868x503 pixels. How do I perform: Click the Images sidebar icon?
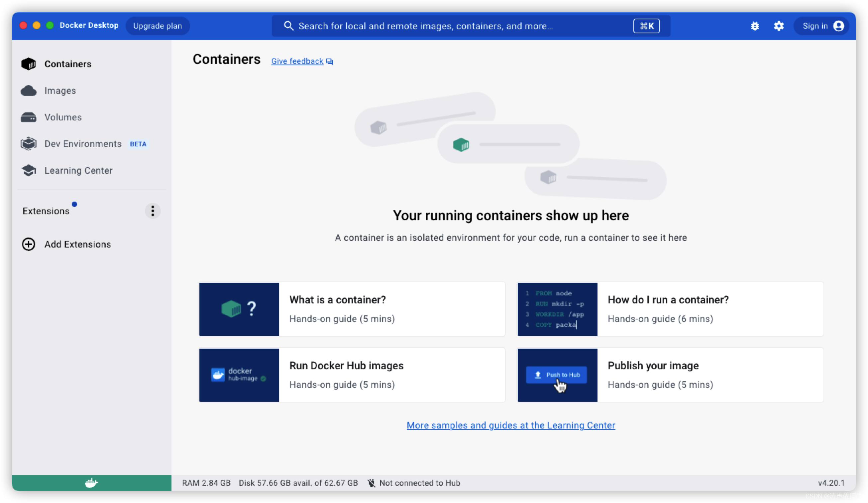pyautogui.click(x=30, y=90)
